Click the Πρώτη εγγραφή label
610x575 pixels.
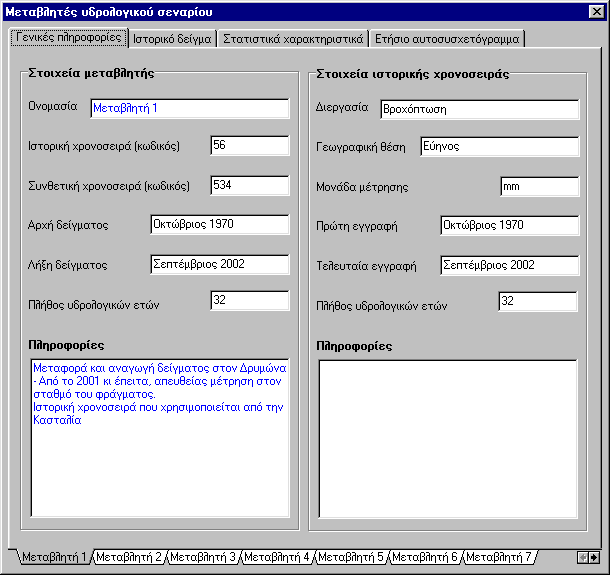point(357,226)
